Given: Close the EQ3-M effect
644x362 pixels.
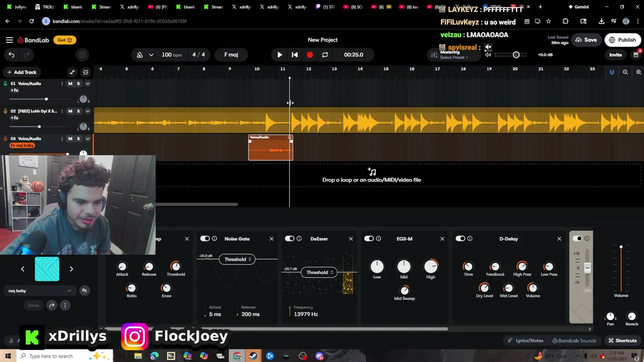Looking at the screenshot, I should click(x=442, y=239).
